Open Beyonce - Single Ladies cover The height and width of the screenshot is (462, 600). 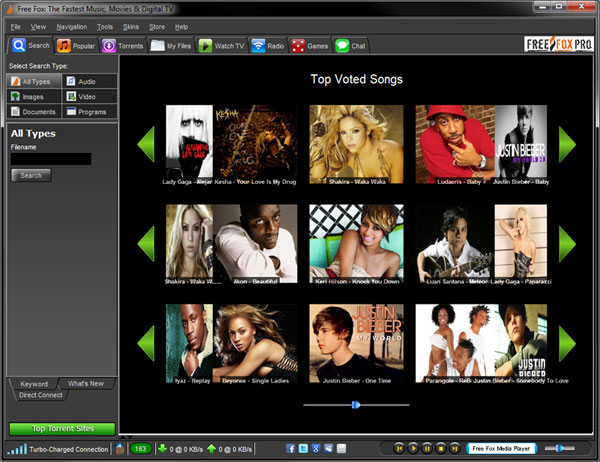click(255, 343)
